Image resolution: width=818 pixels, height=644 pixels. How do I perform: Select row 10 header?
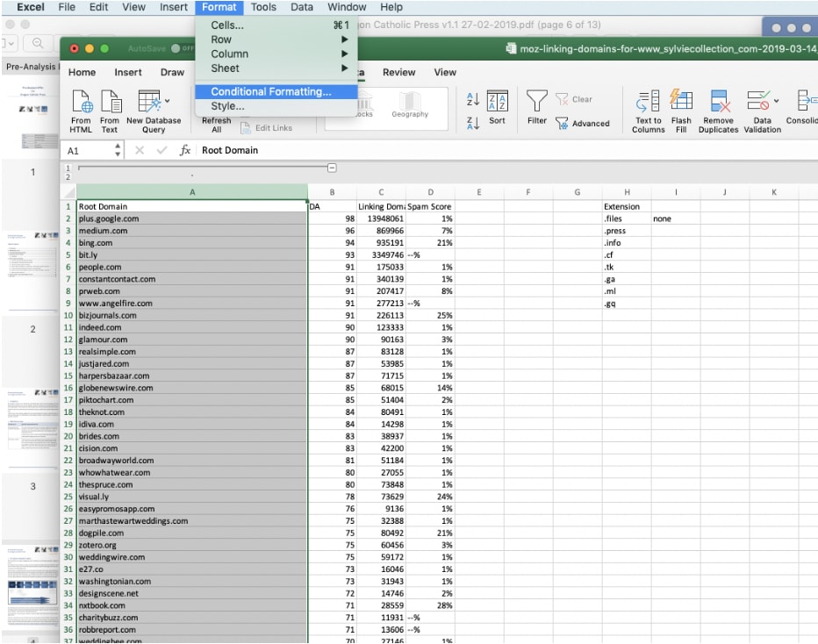coord(68,316)
